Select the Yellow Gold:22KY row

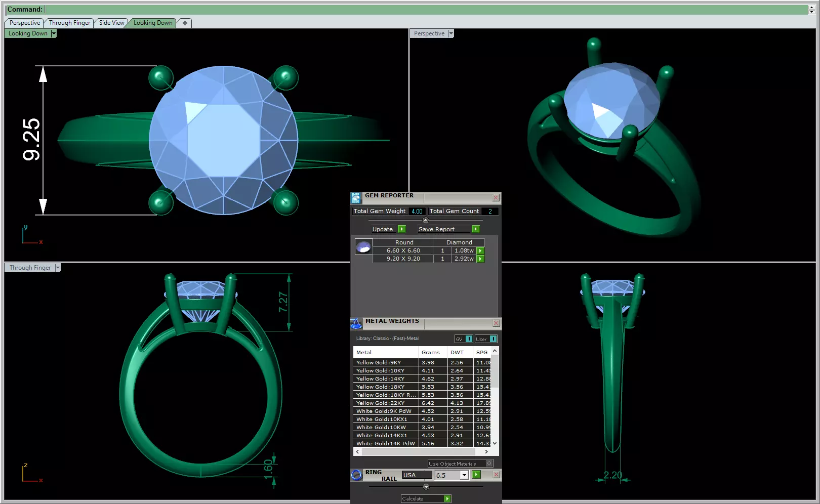422,403
